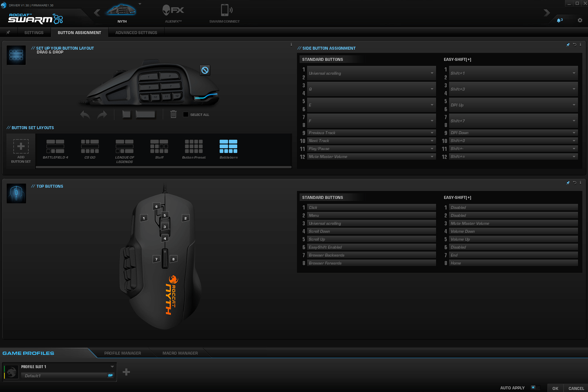The width and height of the screenshot is (588, 392).
Task: Expand the Previous Track dropdown
Action: [371, 133]
